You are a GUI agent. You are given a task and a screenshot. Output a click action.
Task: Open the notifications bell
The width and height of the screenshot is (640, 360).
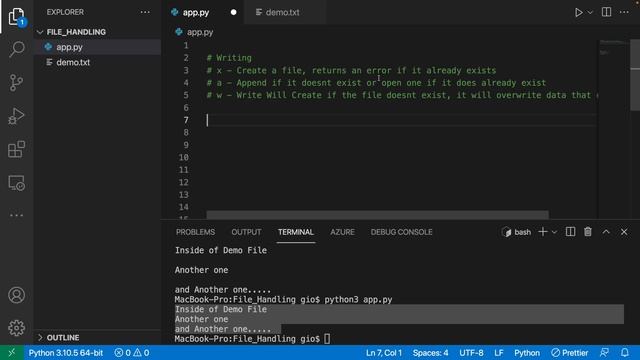point(625,353)
